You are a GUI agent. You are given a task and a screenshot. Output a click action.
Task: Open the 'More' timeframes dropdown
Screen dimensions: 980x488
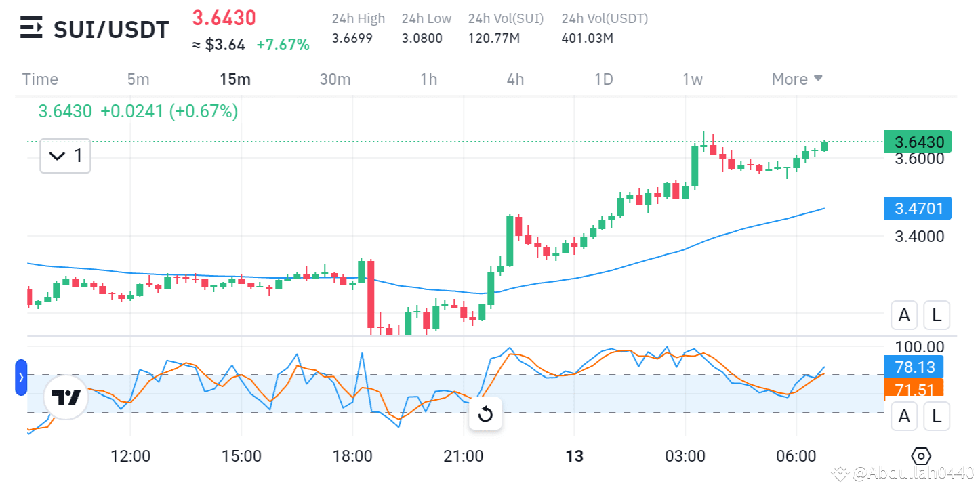click(x=797, y=79)
